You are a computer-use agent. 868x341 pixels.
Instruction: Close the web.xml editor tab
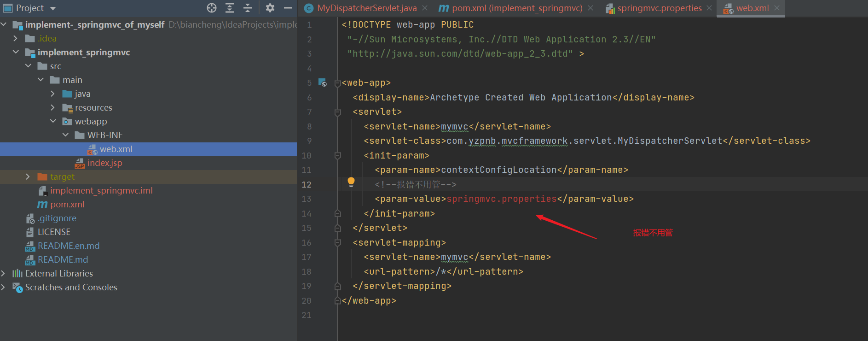tap(777, 8)
